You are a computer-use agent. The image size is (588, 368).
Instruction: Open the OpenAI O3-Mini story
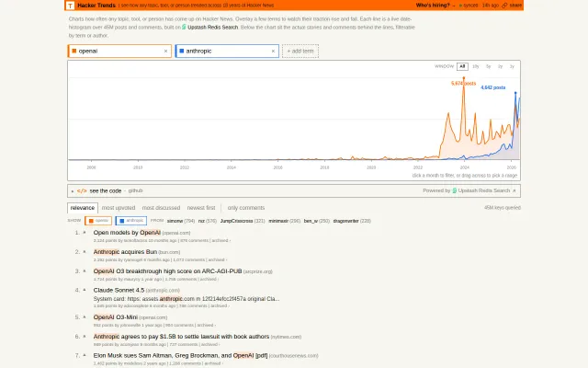[116, 316]
